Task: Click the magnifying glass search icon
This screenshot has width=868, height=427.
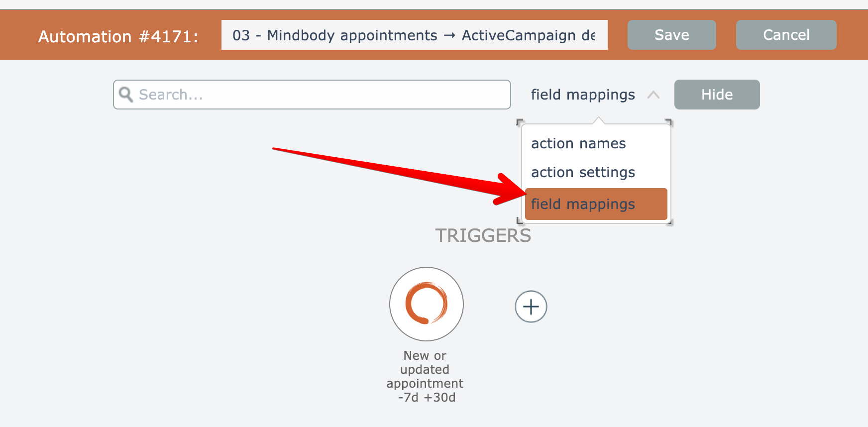Action: (126, 95)
